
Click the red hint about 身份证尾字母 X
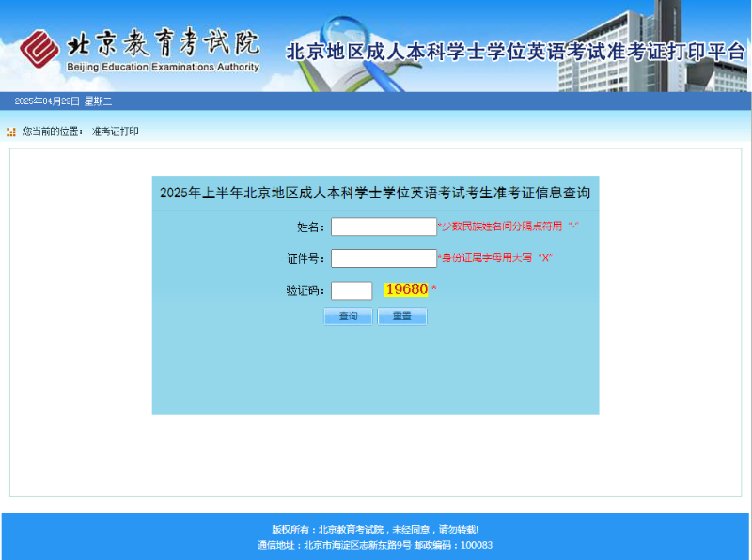[x=496, y=257]
